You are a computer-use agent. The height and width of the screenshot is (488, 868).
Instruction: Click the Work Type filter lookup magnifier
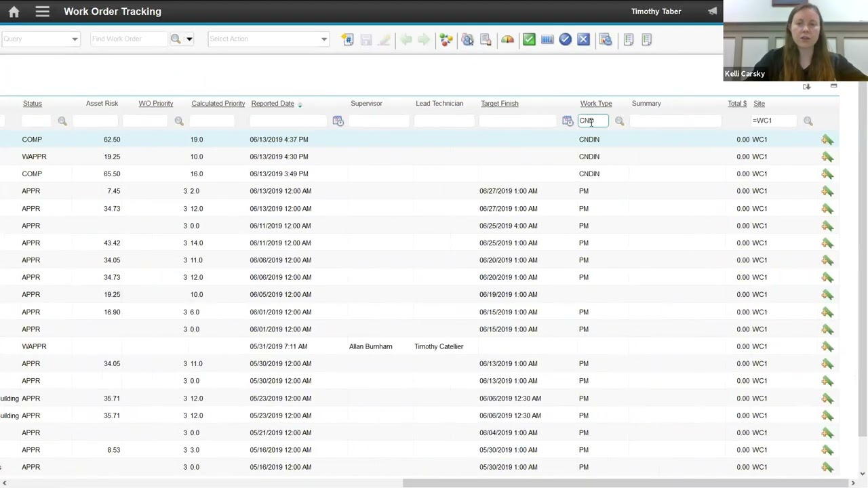pos(619,121)
